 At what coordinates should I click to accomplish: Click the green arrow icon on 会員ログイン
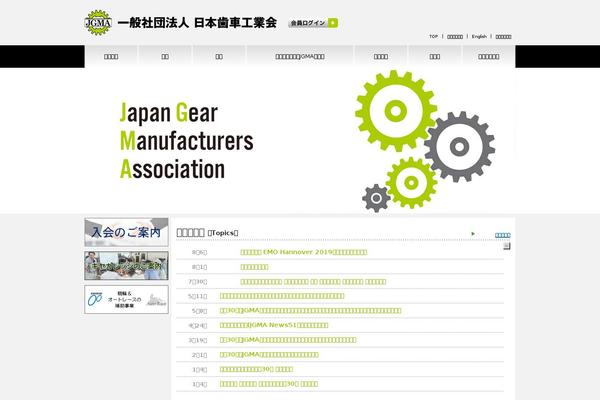tap(333, 23)
